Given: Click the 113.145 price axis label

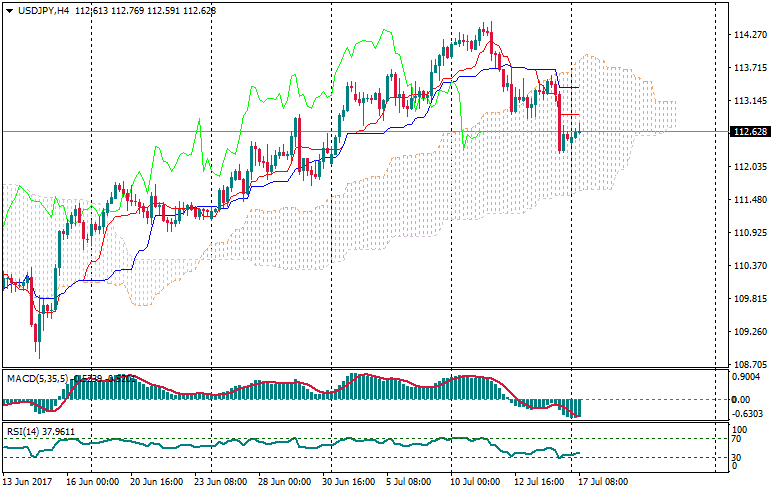Looking at the screenshot, I should point(748,101).
